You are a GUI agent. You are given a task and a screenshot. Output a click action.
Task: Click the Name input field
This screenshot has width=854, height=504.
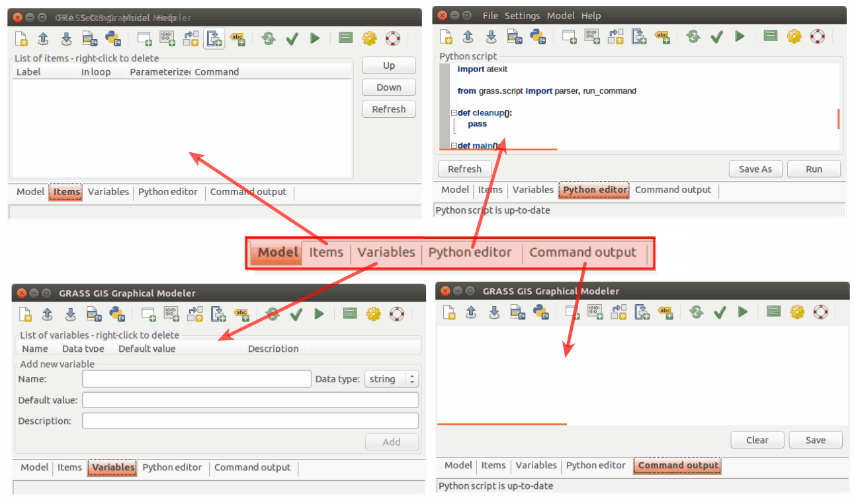[x=196, y=378]
